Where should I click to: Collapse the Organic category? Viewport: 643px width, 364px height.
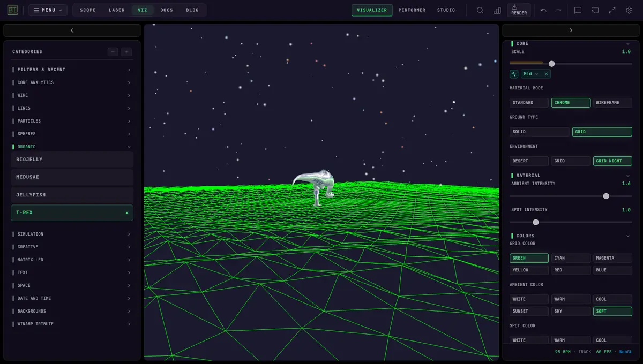(x=72, y=147)
